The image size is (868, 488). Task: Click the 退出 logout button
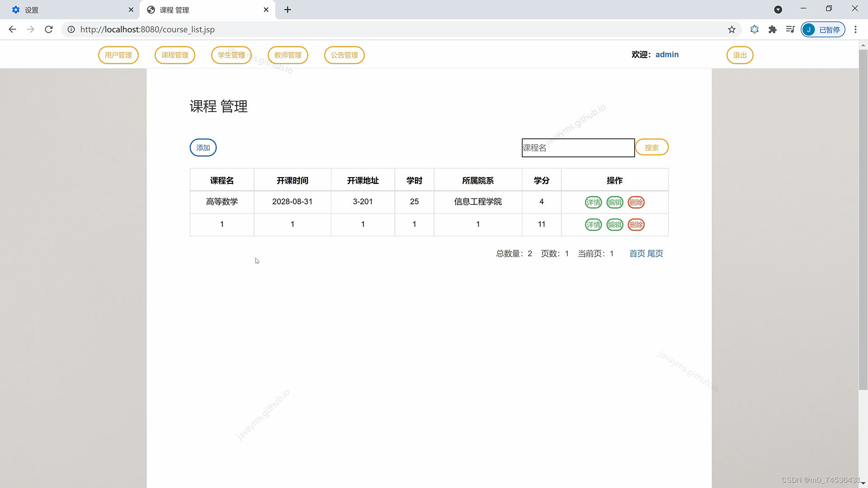pyautogui.click(x=740, y=55)
